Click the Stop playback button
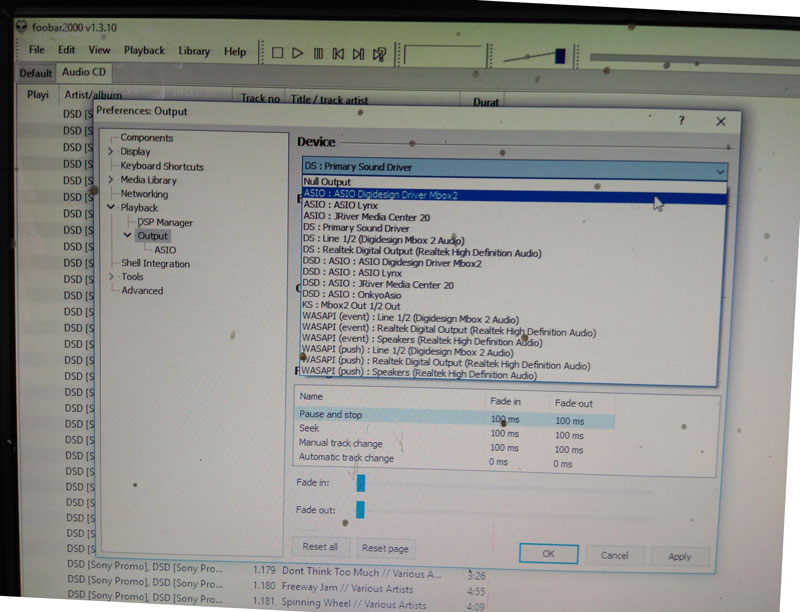 click(278, 53)
